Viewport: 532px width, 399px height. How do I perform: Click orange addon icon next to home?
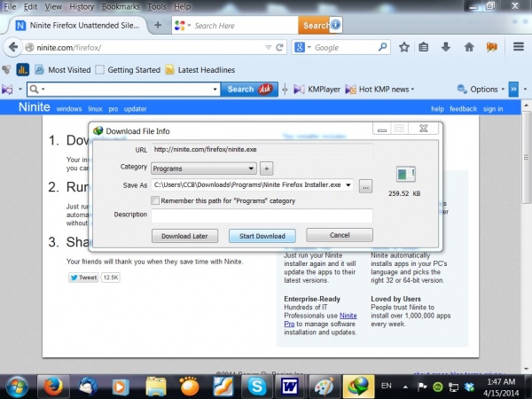[491, 47]
